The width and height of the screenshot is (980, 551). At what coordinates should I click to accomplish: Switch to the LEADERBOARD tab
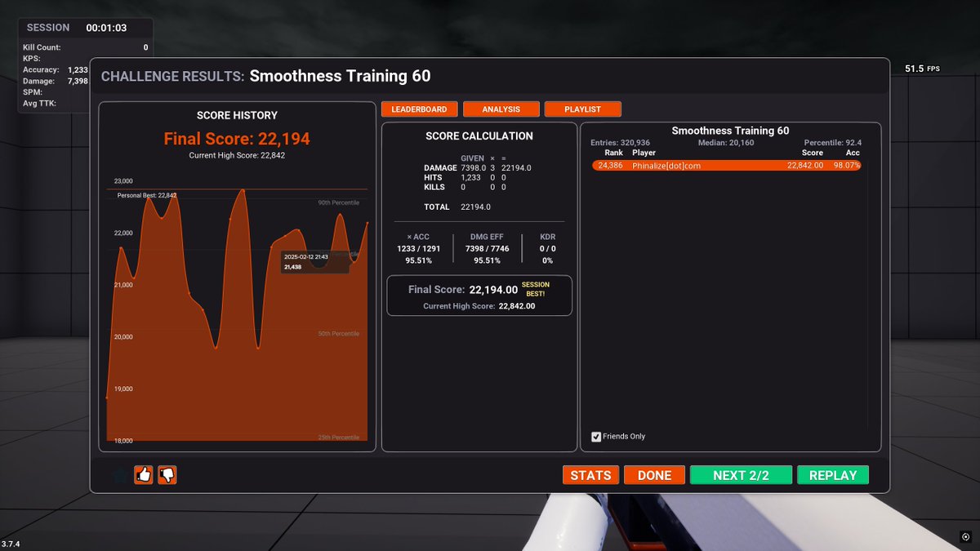pyautogui.click(x=419, y=109)
